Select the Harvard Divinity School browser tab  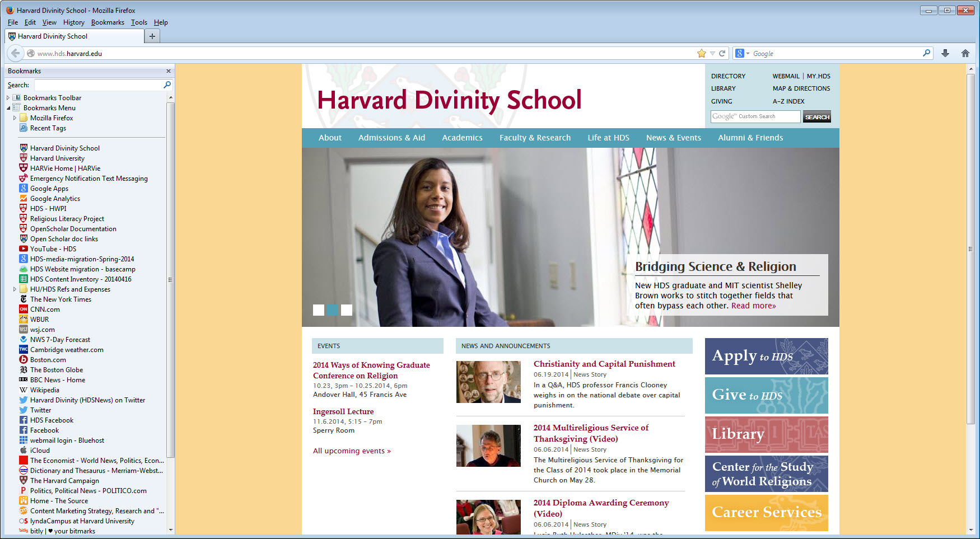(x=74, y=36)
